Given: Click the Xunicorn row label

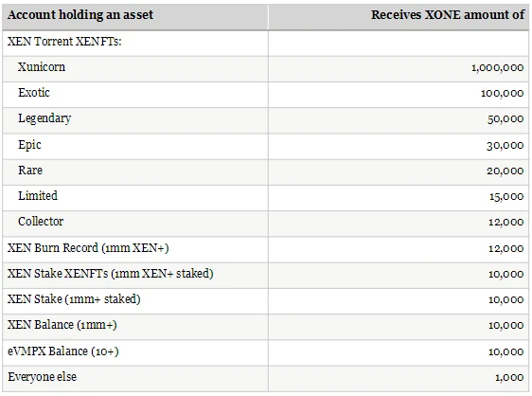Looking at the screenshot, I should (x=42, y=67).
